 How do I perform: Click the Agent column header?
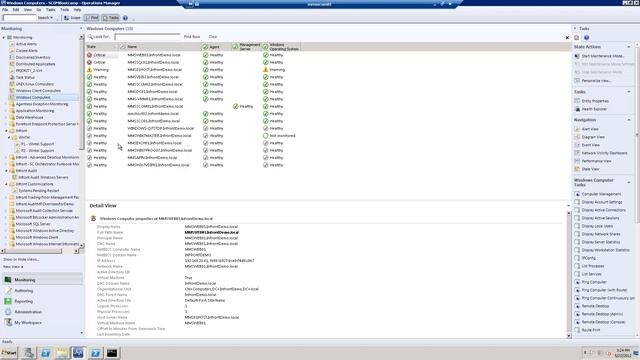point(216,47)
